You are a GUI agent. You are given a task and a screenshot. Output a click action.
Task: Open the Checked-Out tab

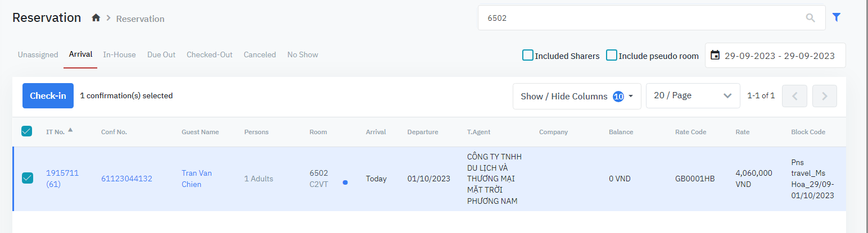(209, 54)
